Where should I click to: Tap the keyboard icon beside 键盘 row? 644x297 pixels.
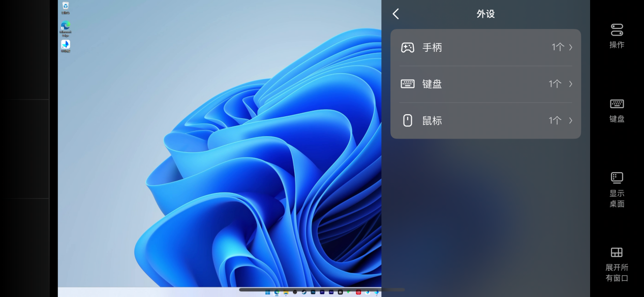pyautogui.click(x=407, y=84)
